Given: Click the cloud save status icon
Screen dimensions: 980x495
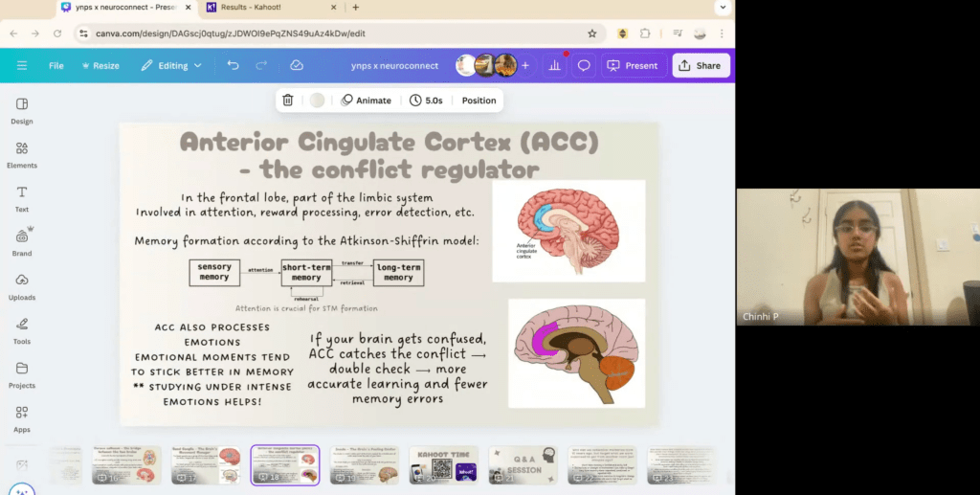Looking at the screenshot, I should tap(297, 66).
